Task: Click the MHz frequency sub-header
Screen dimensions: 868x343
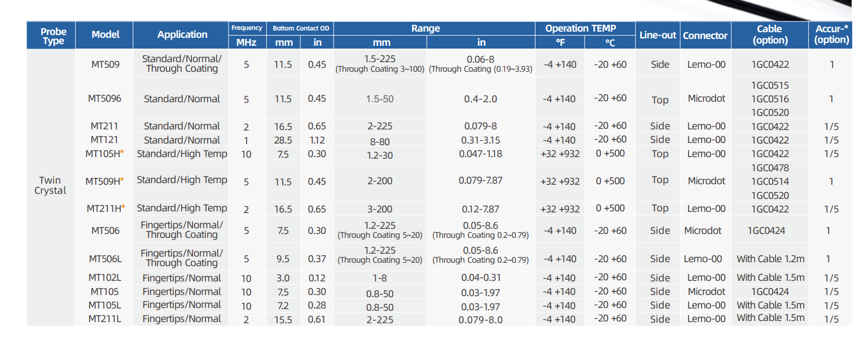Action: pos(246,42)
